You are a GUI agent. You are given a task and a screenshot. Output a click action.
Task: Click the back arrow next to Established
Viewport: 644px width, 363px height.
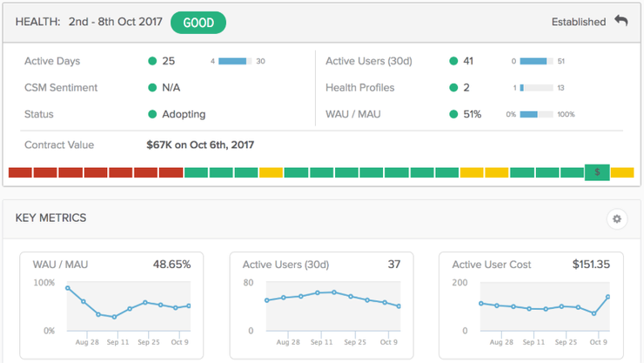(x=621, y=21)
